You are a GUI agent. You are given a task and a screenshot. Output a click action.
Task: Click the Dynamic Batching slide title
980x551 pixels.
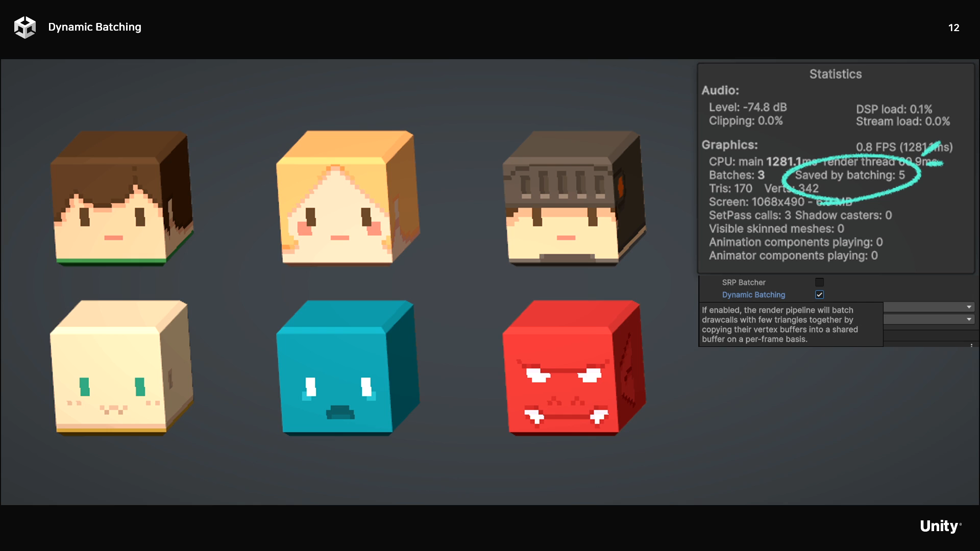(94, 27)
